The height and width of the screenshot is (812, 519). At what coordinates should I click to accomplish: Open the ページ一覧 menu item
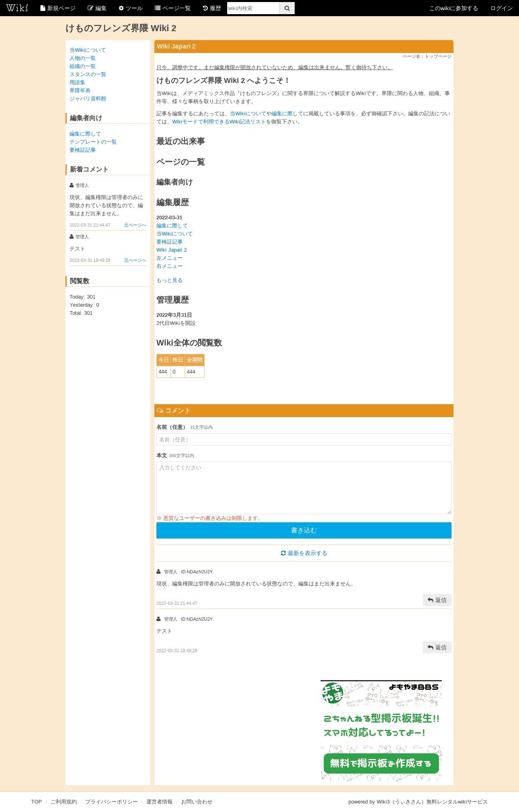coord(173,8)
